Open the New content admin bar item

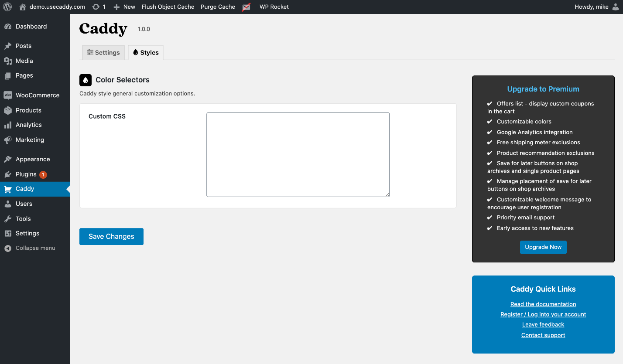pyautogui.click(x=124, y=7)
